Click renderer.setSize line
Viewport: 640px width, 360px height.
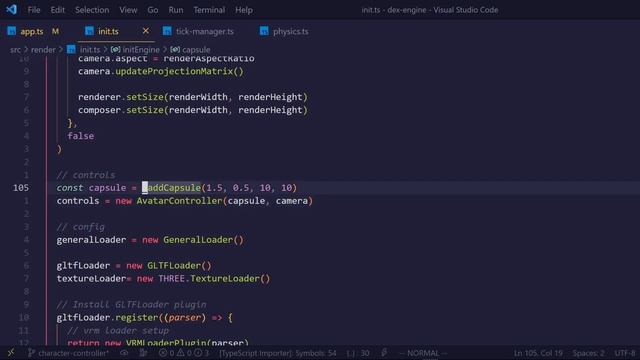(x=193, y=97)
